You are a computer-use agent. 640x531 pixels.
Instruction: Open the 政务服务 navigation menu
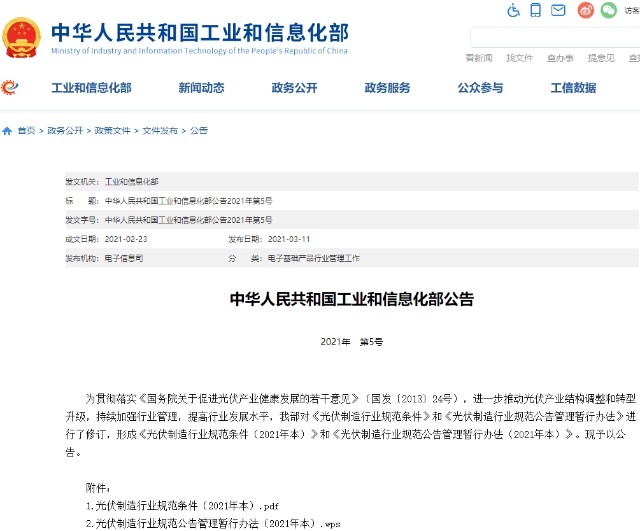pyautogui.click(x=387, y=88)
